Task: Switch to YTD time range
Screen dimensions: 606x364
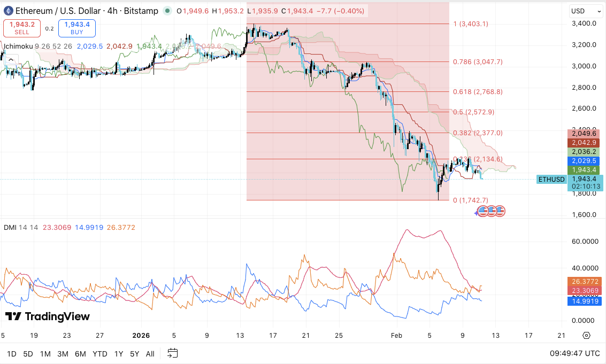Action: (99, 353)
